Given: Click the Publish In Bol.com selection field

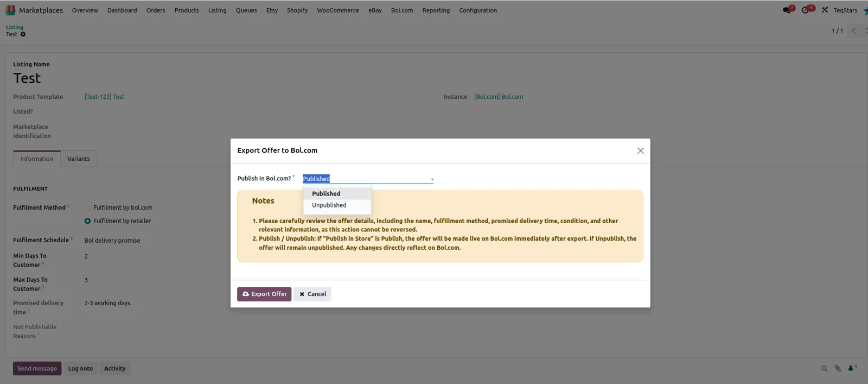Looking at the screenshot, I should click(x=368, y=179).
